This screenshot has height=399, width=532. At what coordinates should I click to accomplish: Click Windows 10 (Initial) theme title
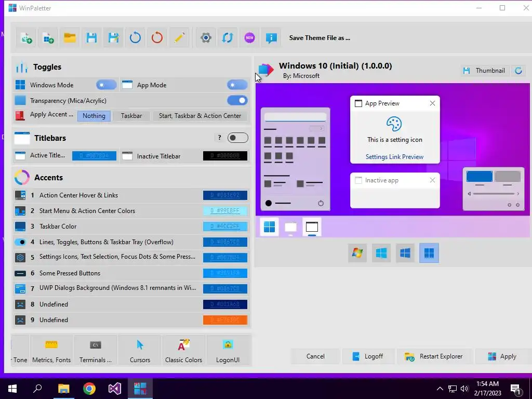coord(335,65)
